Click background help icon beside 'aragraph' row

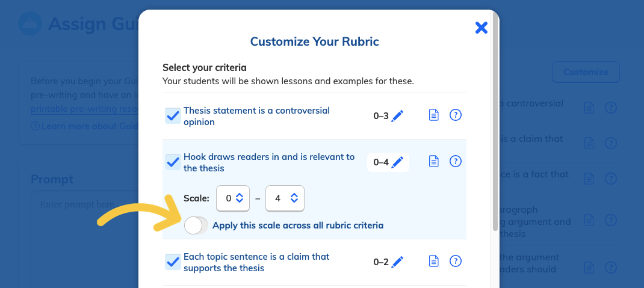[611, 220]
